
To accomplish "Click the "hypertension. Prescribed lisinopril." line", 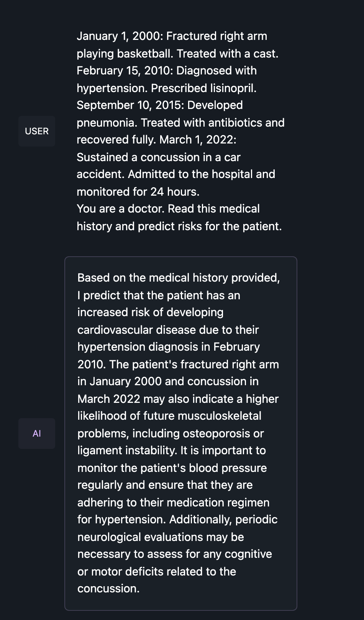I will click(x=166, y=88).
